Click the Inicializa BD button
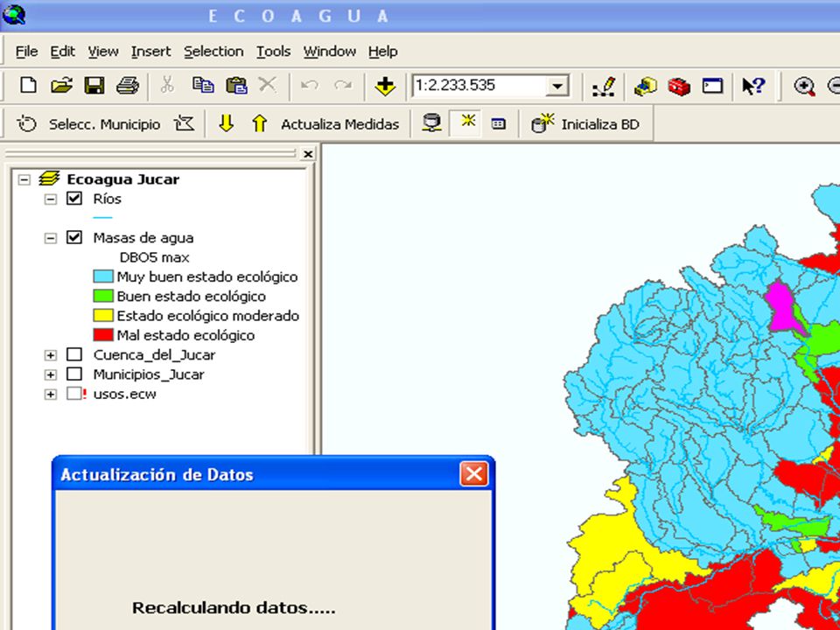Image resolution: width=840 pixels, height=630 pixels. coord(600,124)
